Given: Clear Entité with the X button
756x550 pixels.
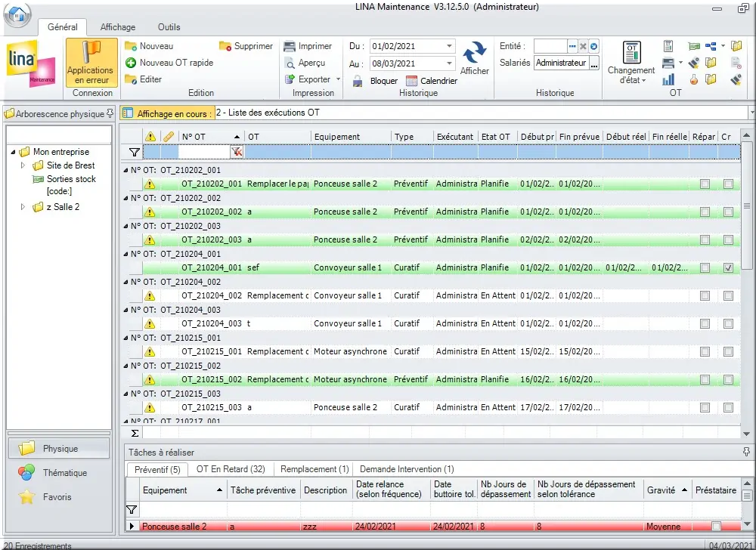Looking at the screenshot, I should [x=583, y=46].
